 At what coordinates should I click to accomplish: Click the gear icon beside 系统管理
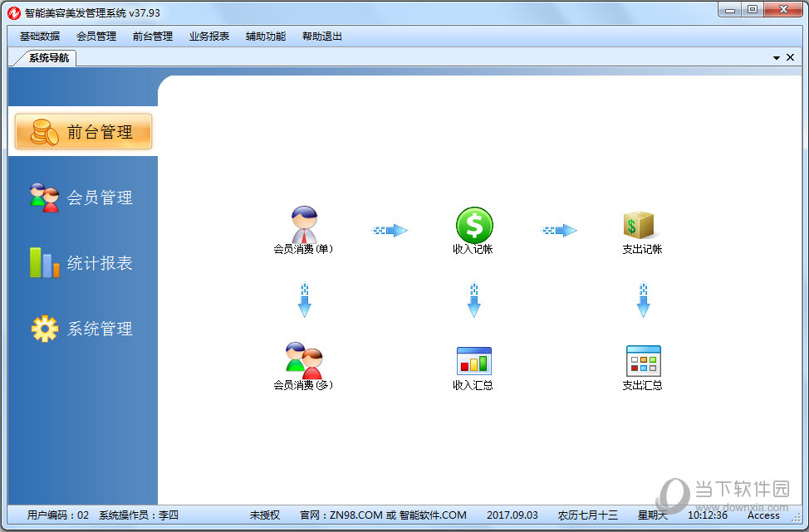click(45, 329)
